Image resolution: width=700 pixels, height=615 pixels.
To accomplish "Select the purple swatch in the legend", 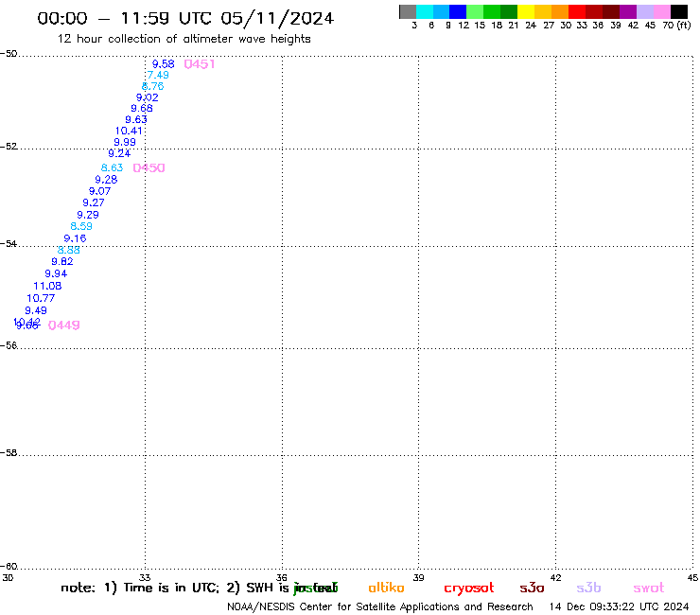I will coord(628,11).
